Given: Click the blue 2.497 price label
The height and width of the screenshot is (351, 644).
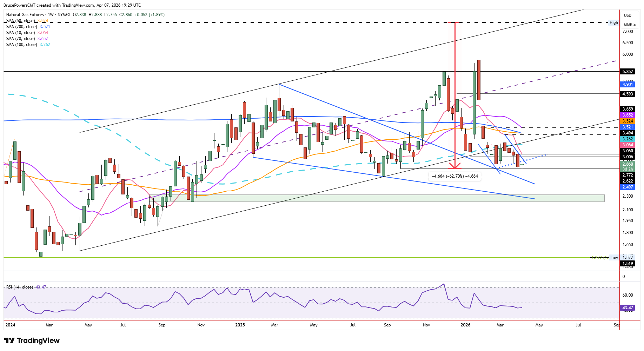Looking at the screenshot, I should [x=628, y=187].
